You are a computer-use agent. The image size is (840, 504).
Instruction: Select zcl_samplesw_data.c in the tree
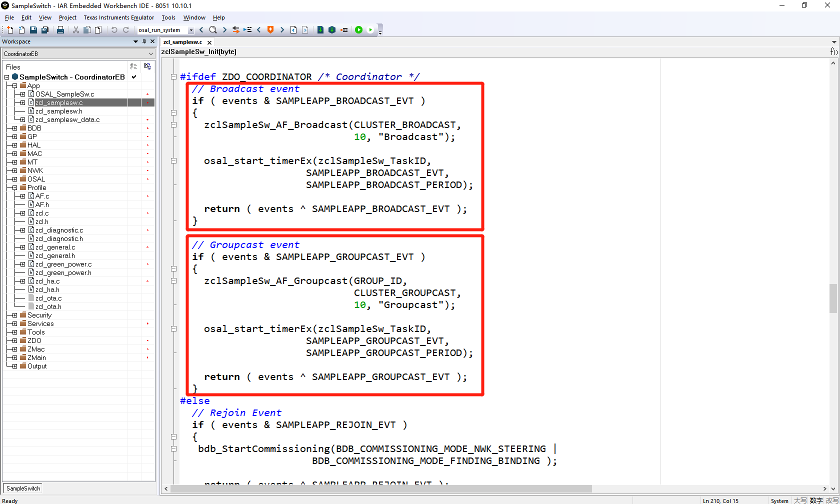[67, 119]
